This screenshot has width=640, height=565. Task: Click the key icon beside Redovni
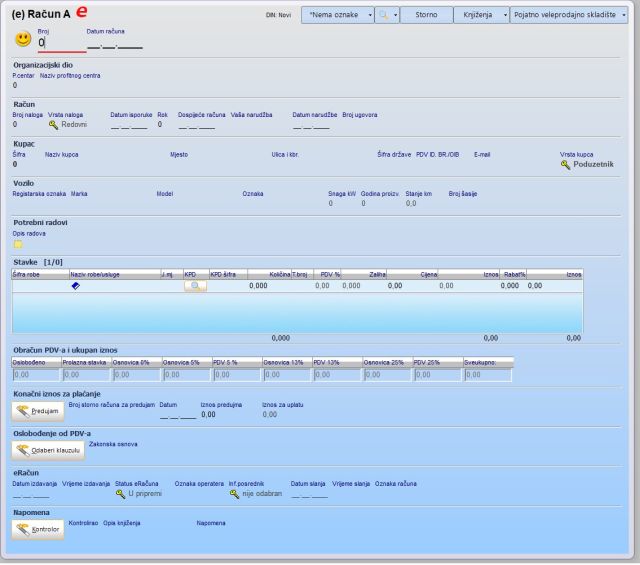tap(54, 125)
